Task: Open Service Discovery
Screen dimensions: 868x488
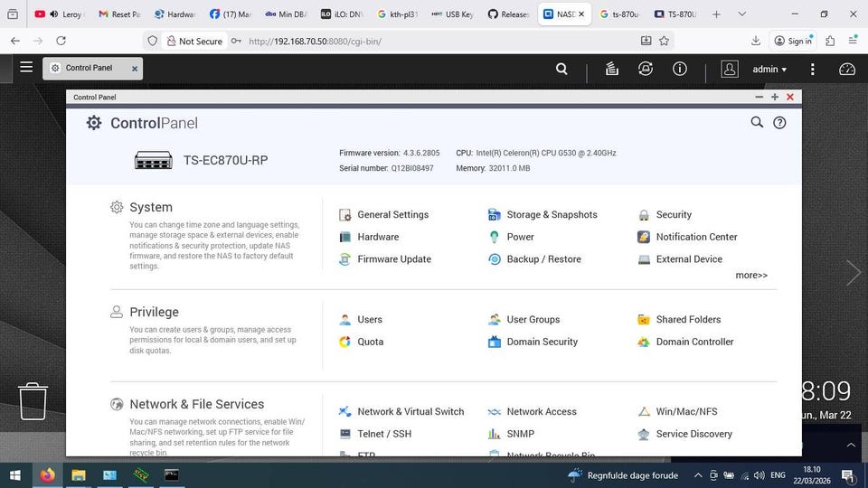Action: pyautogui.click(x=684, y=434)
